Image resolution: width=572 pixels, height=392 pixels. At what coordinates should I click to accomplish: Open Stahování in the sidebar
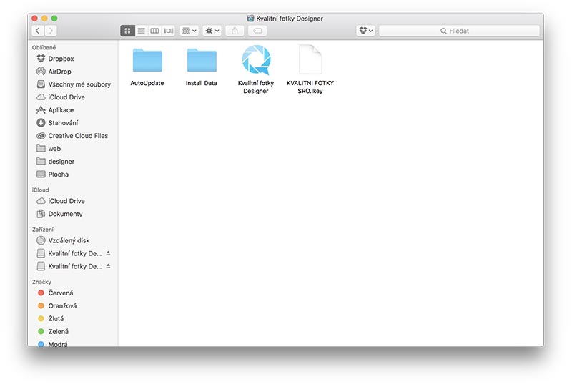tap(63, 122)
